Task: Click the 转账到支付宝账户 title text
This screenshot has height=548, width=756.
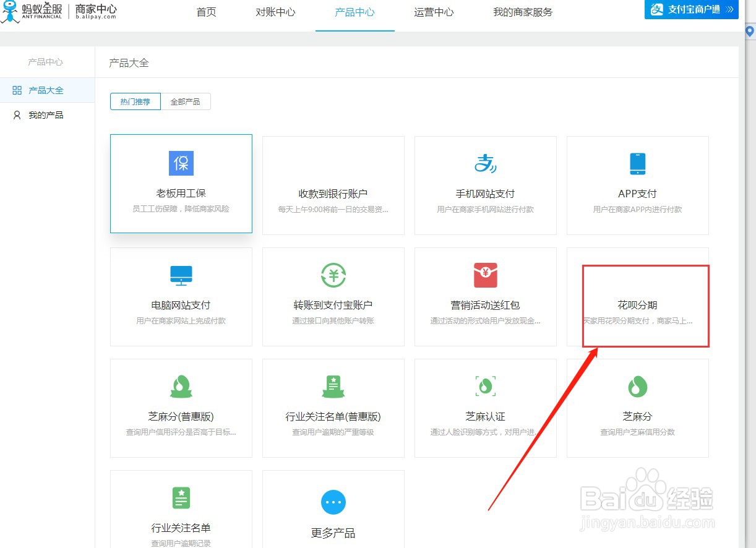Action: [x=333, y=305]
